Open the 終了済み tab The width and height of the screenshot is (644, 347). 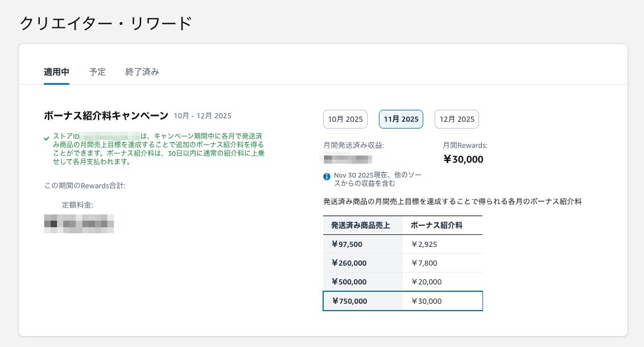coord(142,72)
